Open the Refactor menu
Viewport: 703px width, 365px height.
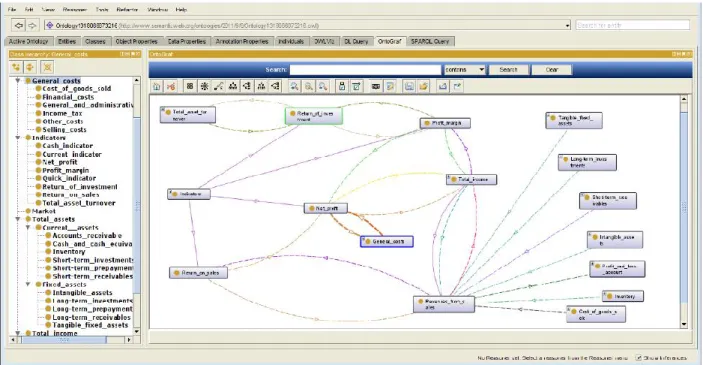coord(127,9)
